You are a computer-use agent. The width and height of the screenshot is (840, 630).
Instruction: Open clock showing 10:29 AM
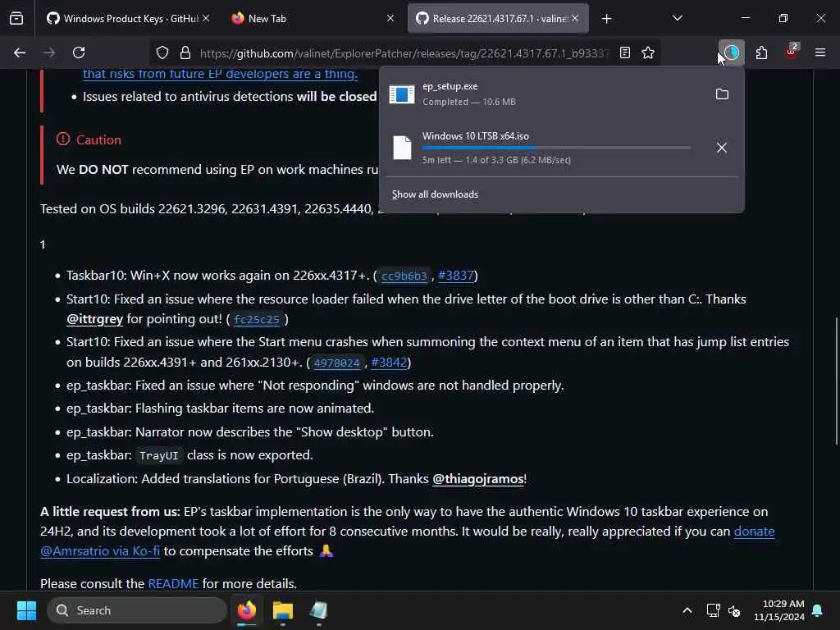pyautogui.click(x=779, y=610)
